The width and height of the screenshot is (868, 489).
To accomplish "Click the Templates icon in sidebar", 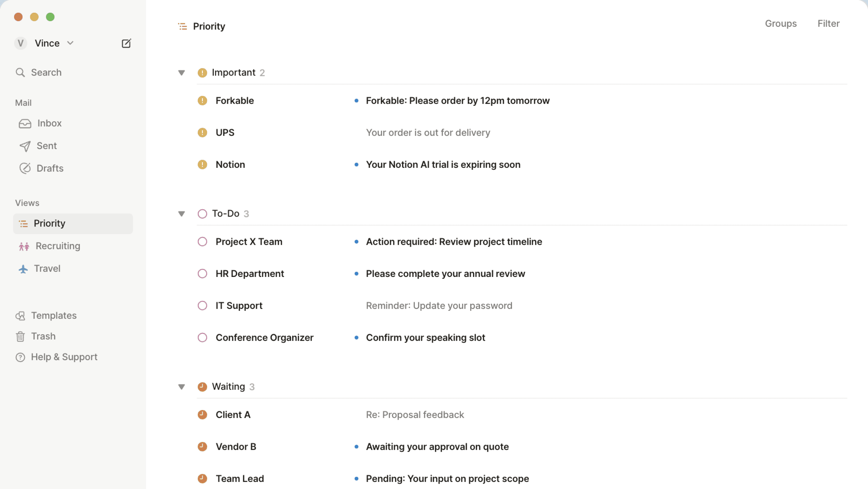I will (20, 316).
